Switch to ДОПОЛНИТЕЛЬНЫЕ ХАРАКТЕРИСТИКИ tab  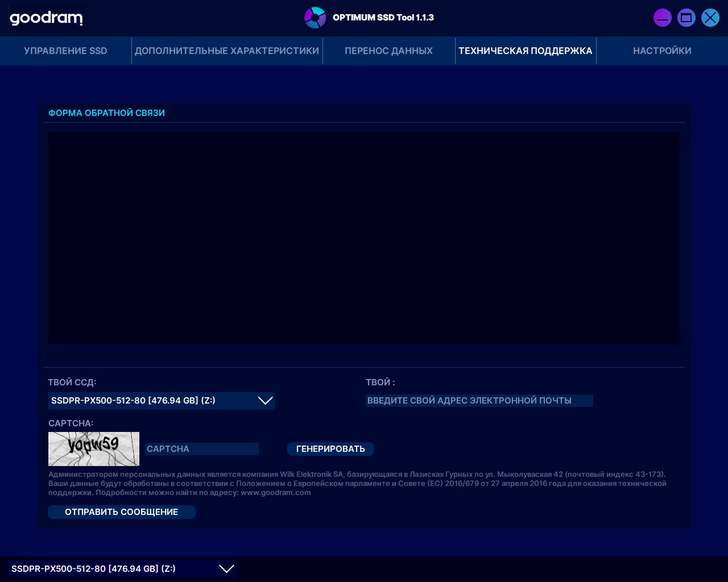(x=227, y=51)
